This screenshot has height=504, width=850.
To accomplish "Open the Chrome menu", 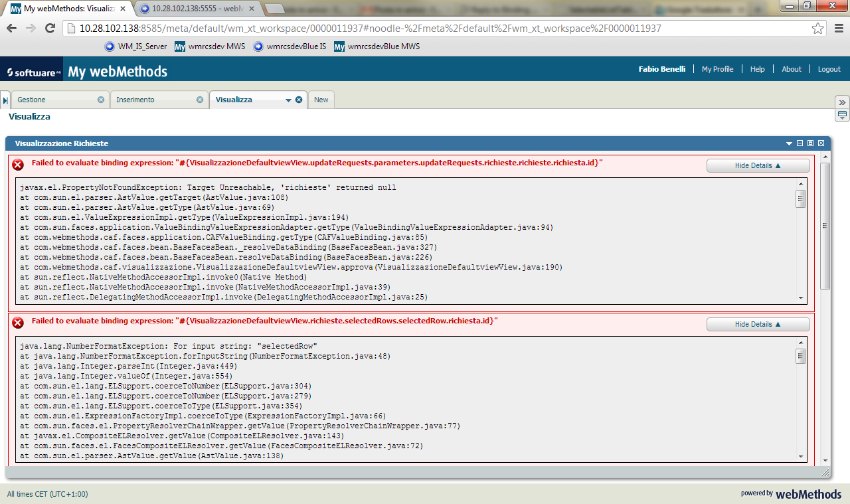I will (x=837, y=29).
